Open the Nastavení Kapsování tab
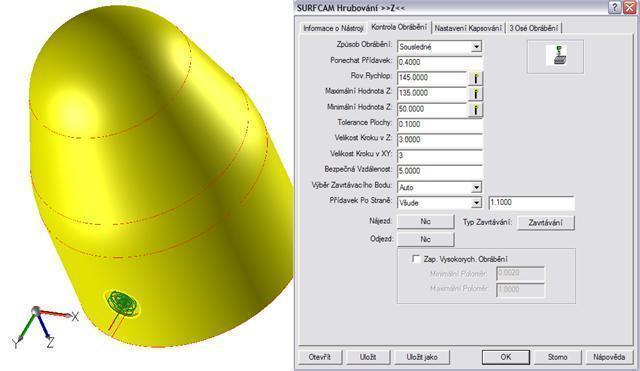 468,28
